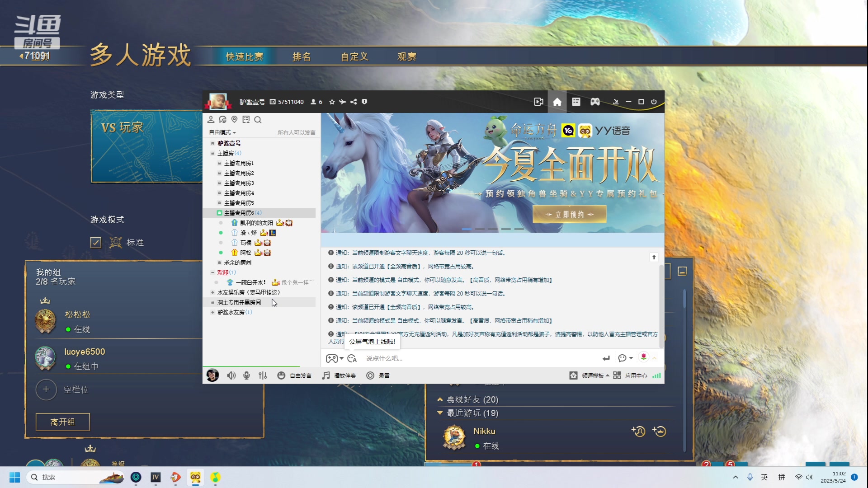
Task: Open 应用中心 app center
Action: pos(630,375)
